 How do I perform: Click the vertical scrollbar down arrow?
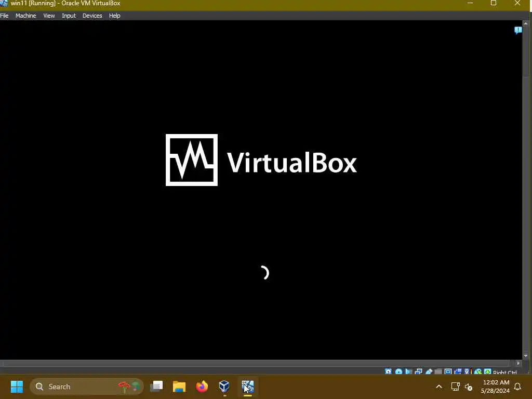click(x=526, y=356)
